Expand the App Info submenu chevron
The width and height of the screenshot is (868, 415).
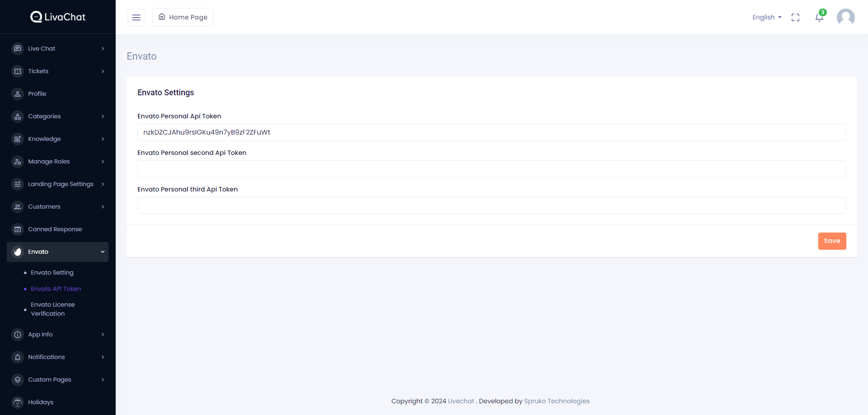(103, 334)
